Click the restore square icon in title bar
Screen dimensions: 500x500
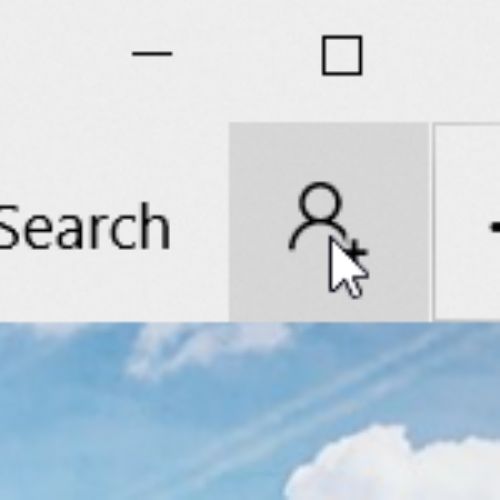(342, 55)
